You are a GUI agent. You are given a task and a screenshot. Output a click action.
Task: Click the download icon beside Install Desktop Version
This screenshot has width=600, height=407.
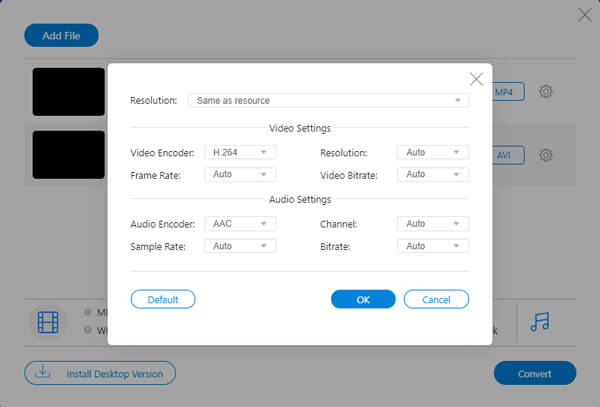[x=43, y=373]
